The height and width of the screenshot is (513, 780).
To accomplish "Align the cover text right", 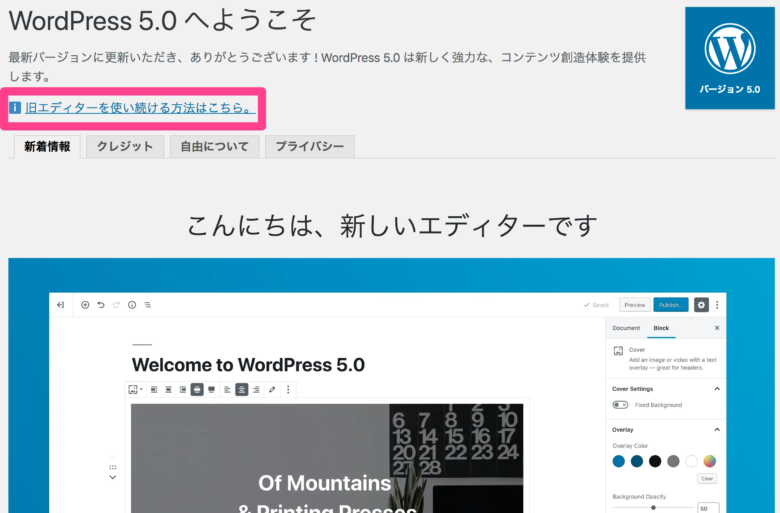I will 256,390.
